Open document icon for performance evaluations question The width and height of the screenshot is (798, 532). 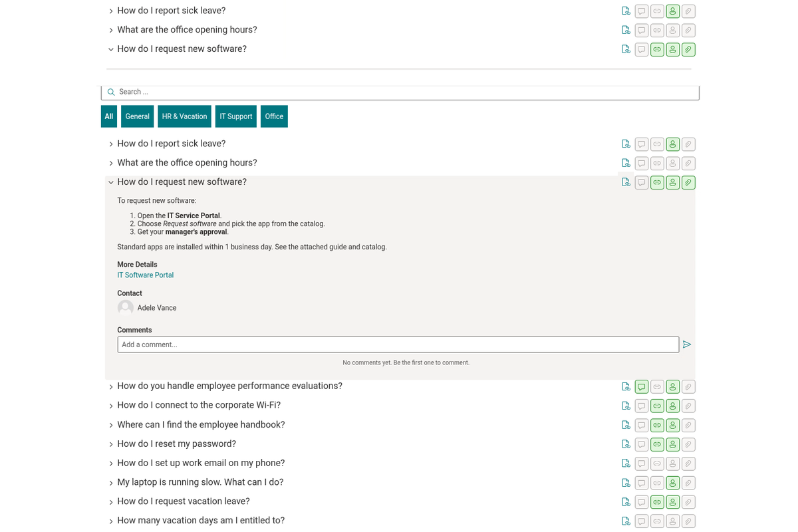tap(626, 386)
